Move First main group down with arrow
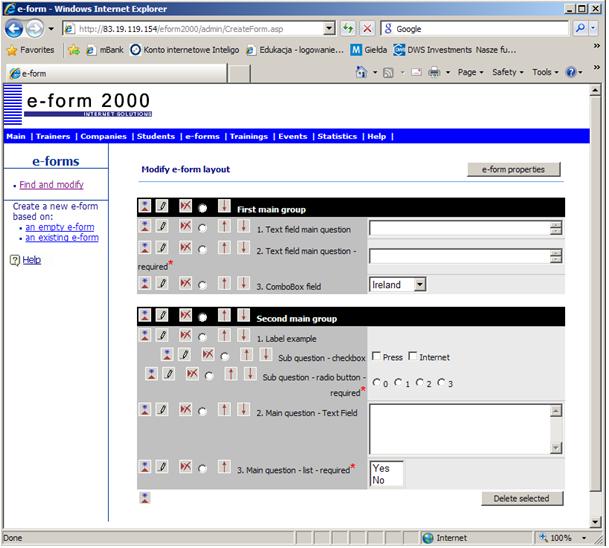This screenshot has width=609, height=548. click(224, 206)
